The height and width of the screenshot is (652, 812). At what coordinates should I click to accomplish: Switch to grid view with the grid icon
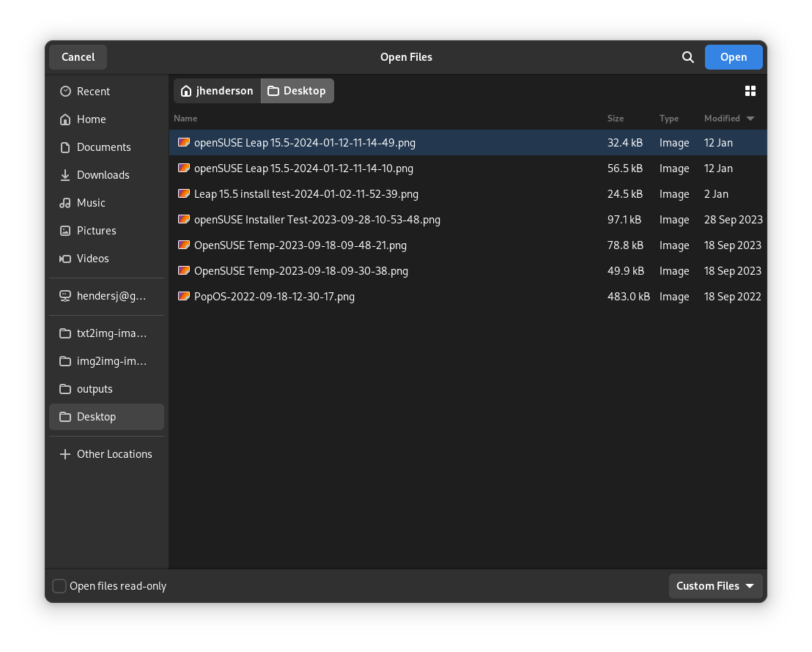[x=750, y=90]
